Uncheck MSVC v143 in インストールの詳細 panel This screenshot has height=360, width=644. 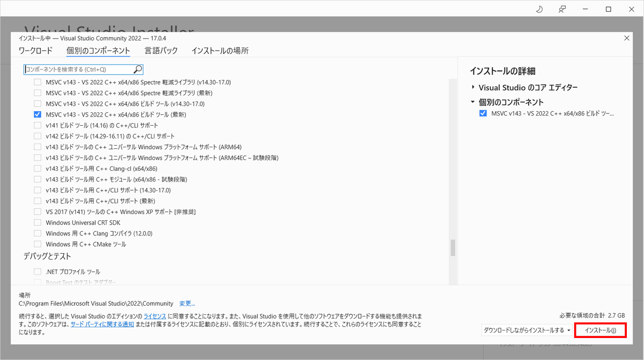483,113
